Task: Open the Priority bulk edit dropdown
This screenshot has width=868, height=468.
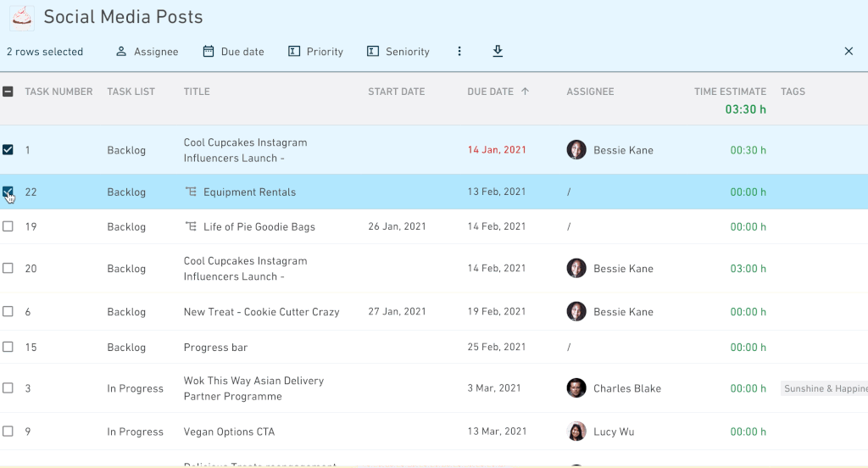Action: [x=315, y=52]
